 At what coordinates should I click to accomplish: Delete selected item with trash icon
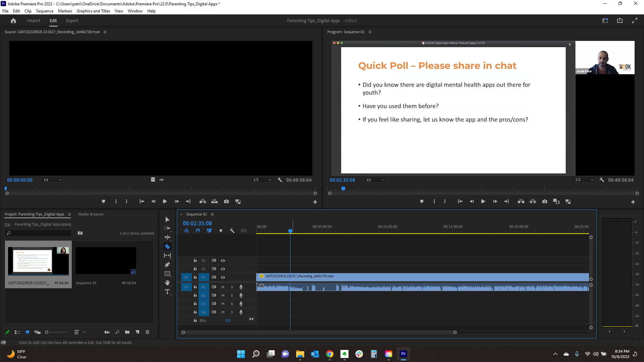[147, 332]
